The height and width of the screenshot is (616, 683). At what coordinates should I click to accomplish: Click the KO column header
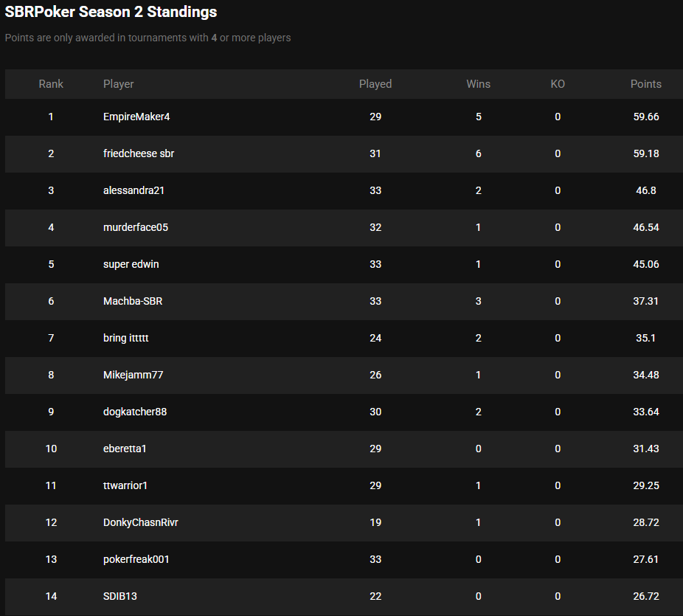pos(558,84)
